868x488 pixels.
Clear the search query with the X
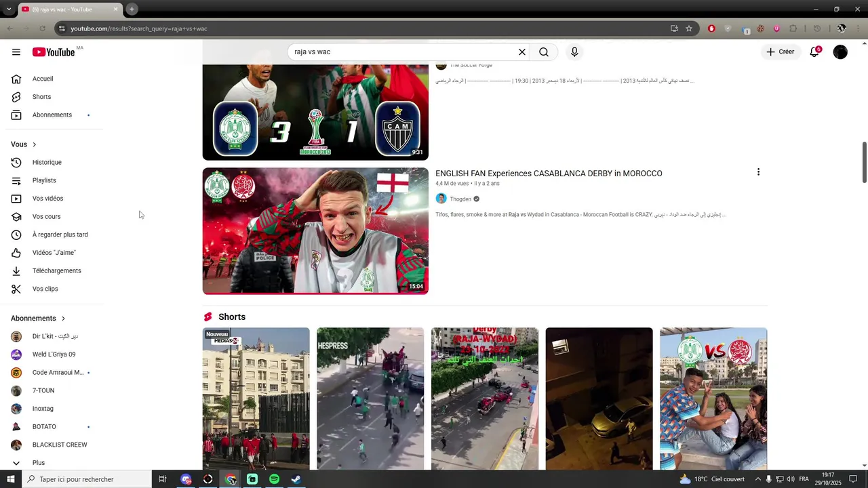coord(522,52)
